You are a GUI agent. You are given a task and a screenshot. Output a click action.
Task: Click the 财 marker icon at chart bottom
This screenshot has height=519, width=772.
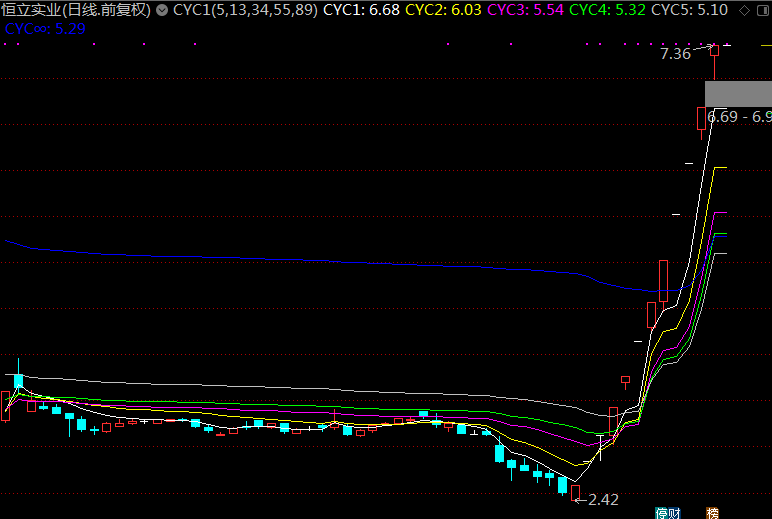(674, 513)
